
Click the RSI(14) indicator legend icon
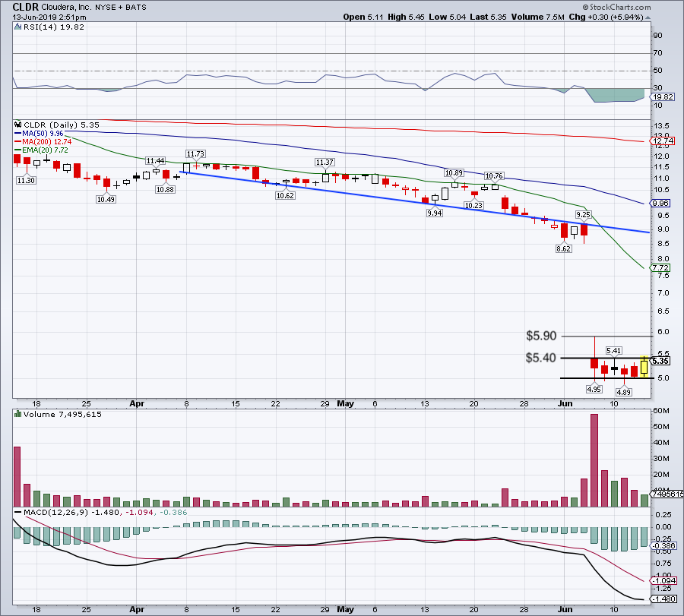(x=17, y=27)
